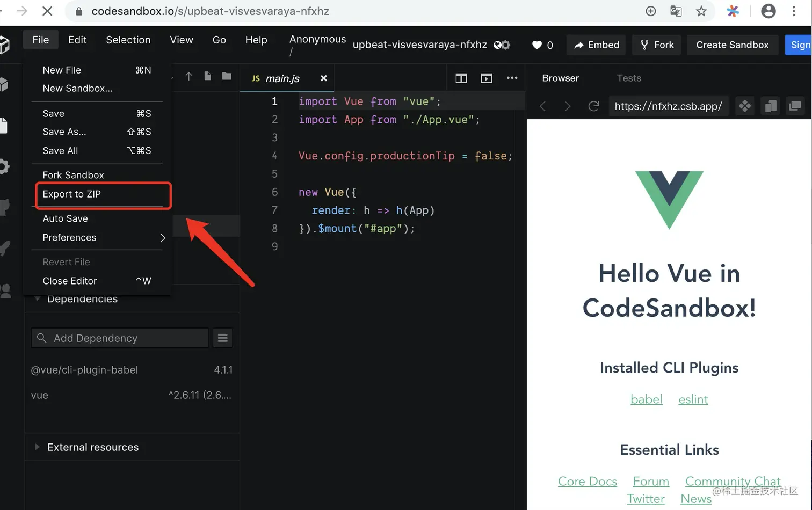Go forward in the preview browser
Image resolution: width=812 pixels, height=510 pixels.
567,106
